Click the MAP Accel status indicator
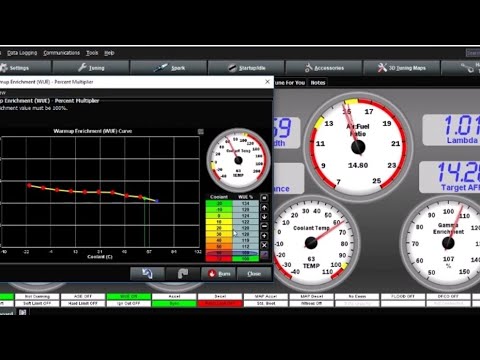The height and width of the screenshot is (360, 480). [266, 296]
